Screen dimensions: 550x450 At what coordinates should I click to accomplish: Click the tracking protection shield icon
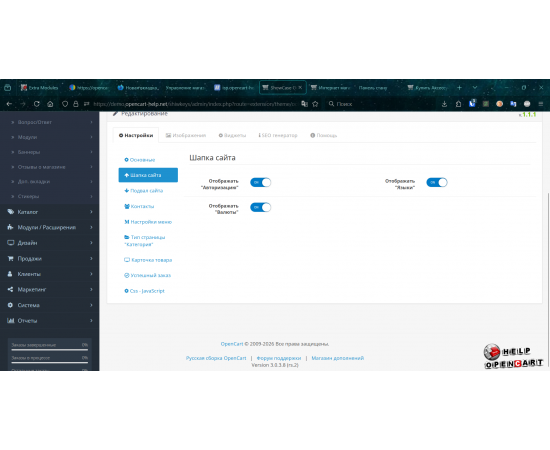(65, 104)
